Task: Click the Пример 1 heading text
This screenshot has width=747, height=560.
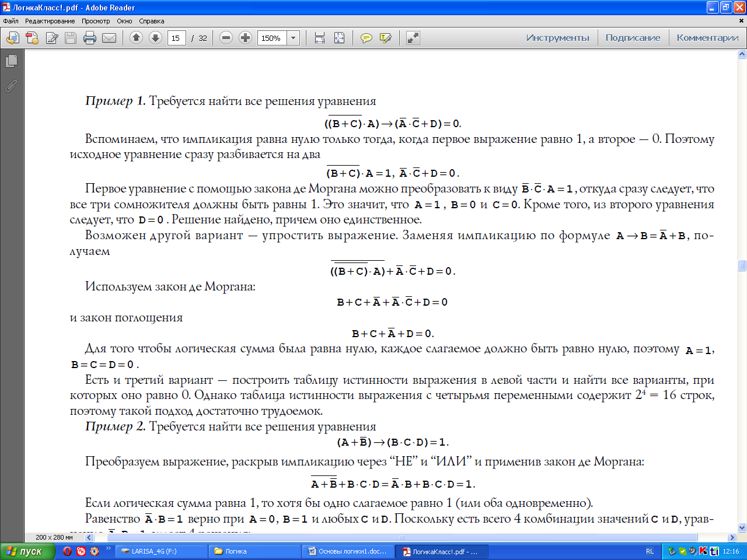Action: coord(115,101)
